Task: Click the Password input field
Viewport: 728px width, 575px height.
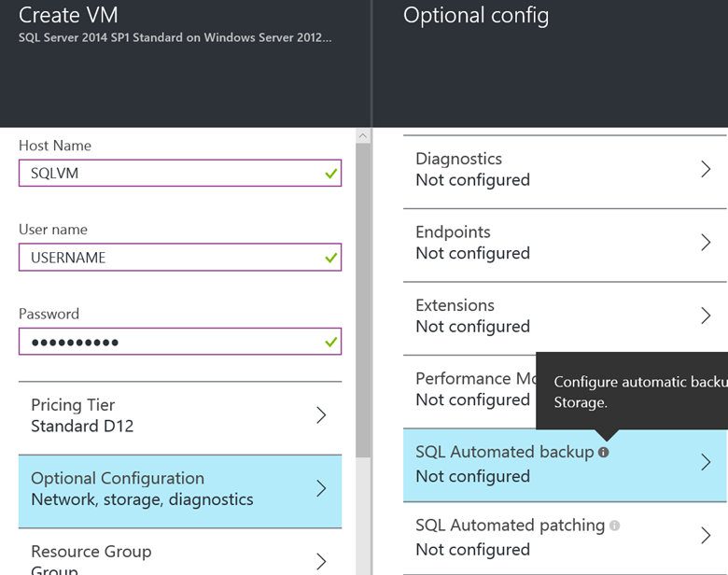Action: [180, 342]
